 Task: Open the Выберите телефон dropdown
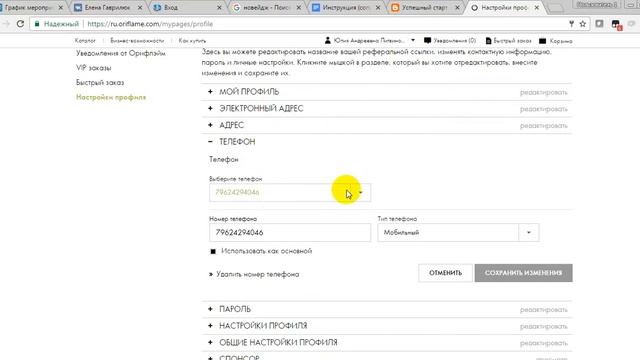[x=290, y=192]
